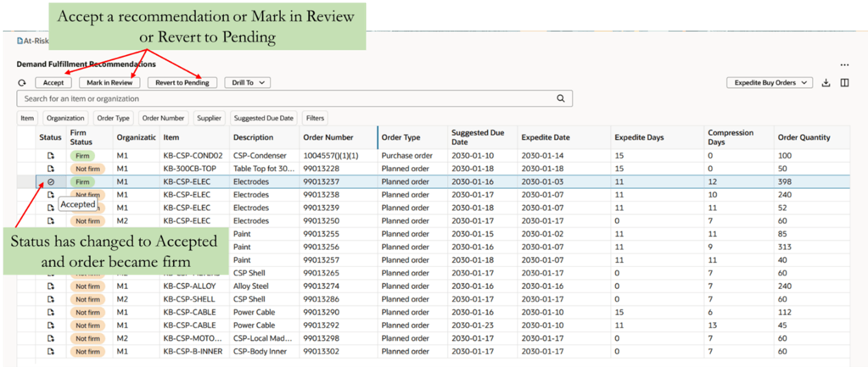868x367 pixels.
Task: Select the Supplier filter chip
Action: 209,118
